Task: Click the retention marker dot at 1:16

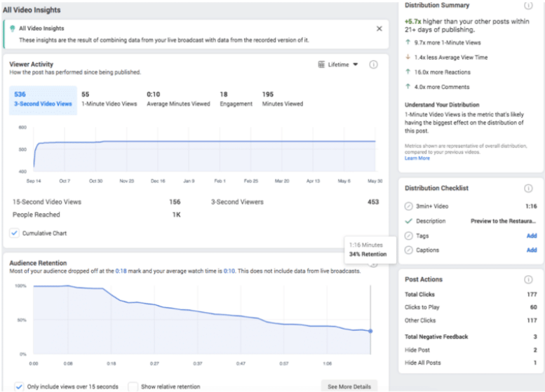Action: (x=370, y=331)
